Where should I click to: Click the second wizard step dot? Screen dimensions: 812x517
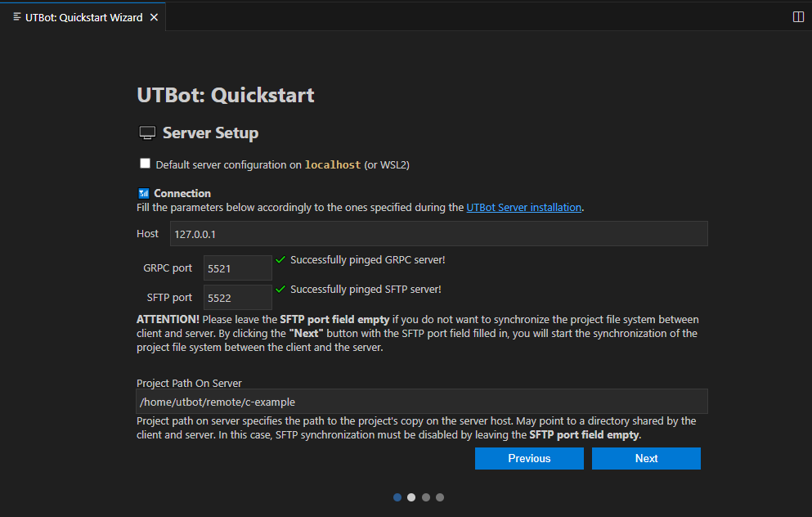pyautogui.click(x=411, y=497)
